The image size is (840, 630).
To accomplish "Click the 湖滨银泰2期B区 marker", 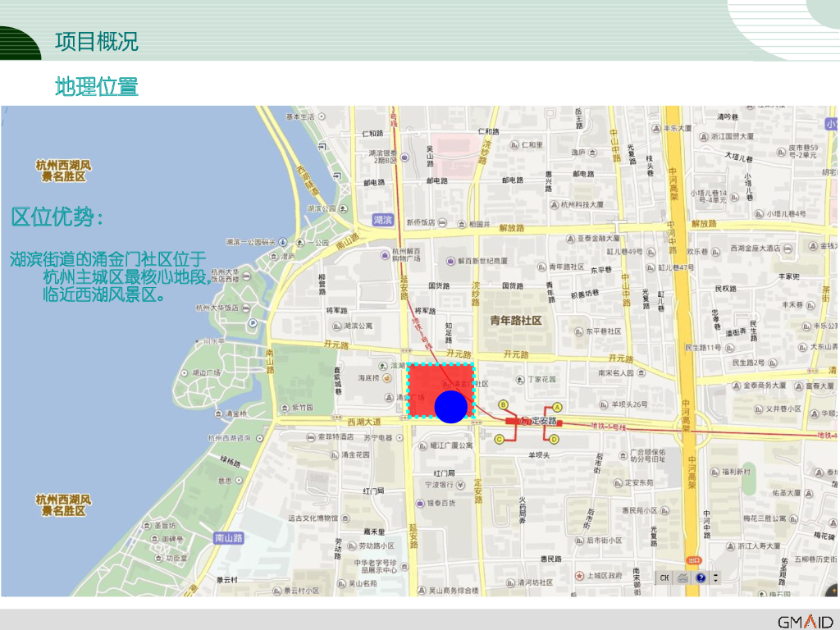I will tap(404, 157).
